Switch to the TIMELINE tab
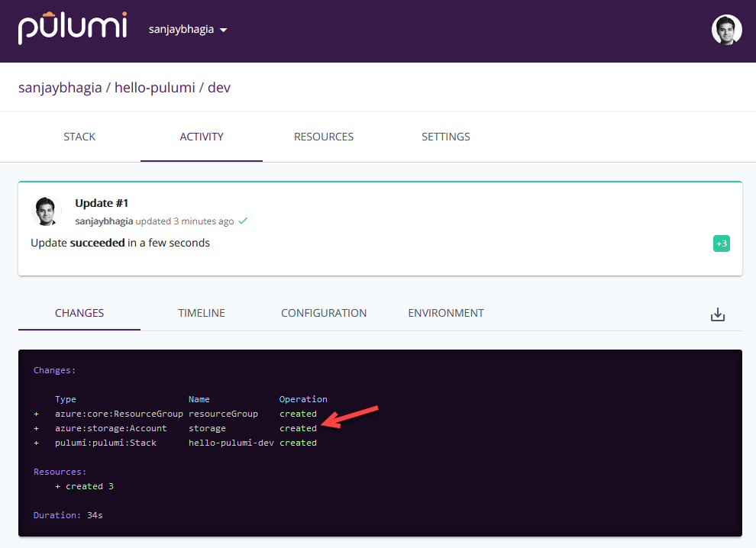Screen dimensions: 756x548 [202, 313]
